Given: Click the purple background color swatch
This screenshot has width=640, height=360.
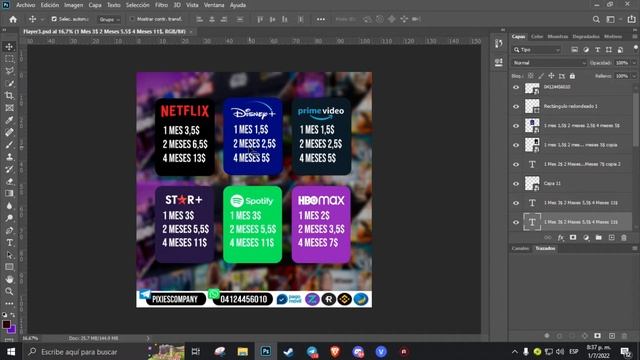Looking at the screenshot, I should [x=13, y=330].
